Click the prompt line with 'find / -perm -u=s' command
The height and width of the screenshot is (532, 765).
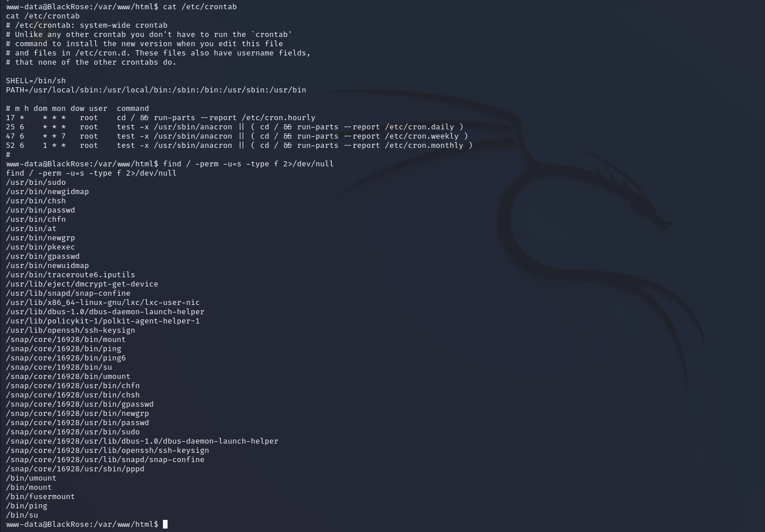point(170,163)
